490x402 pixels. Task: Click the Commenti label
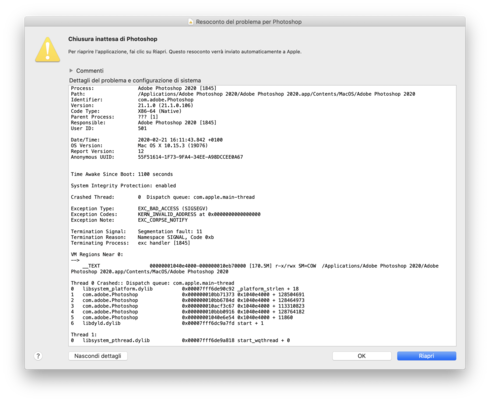coord(90,71)
